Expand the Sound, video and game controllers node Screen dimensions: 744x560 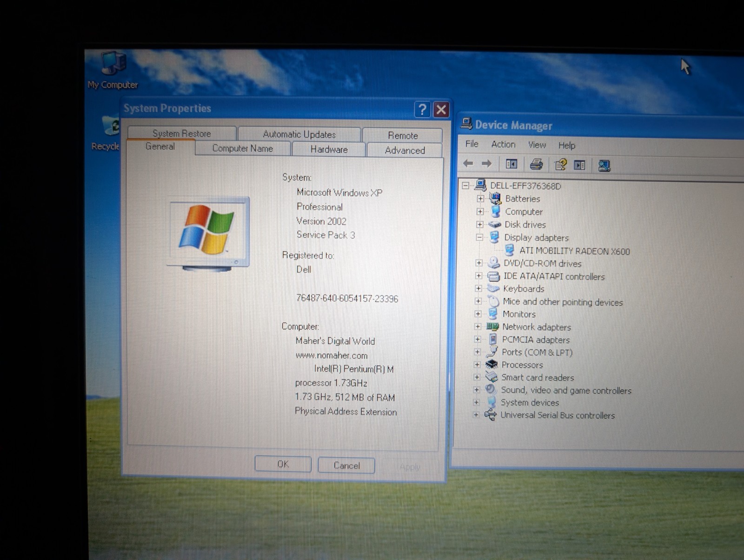click(477, 390)
